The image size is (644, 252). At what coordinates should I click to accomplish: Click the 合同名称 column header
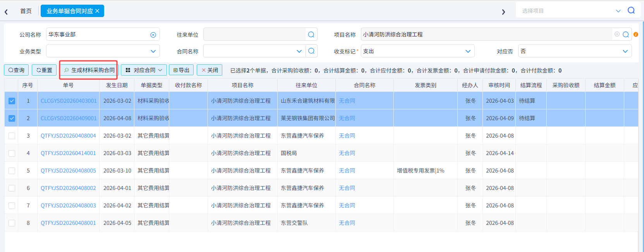coord(365,85)
